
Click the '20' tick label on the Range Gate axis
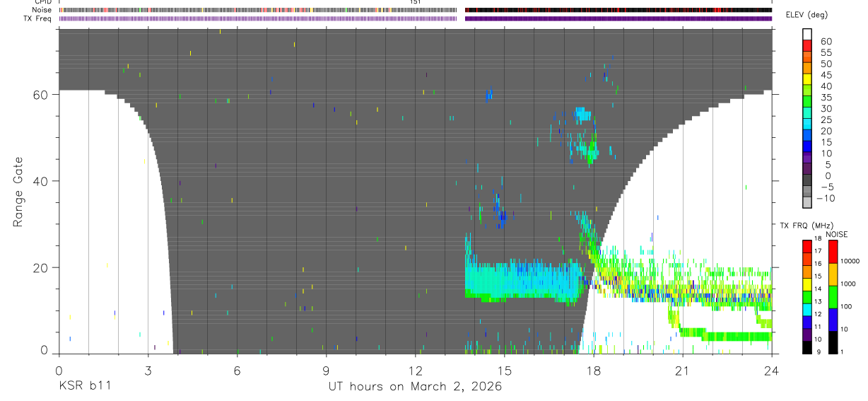click(x=40, y=268)
